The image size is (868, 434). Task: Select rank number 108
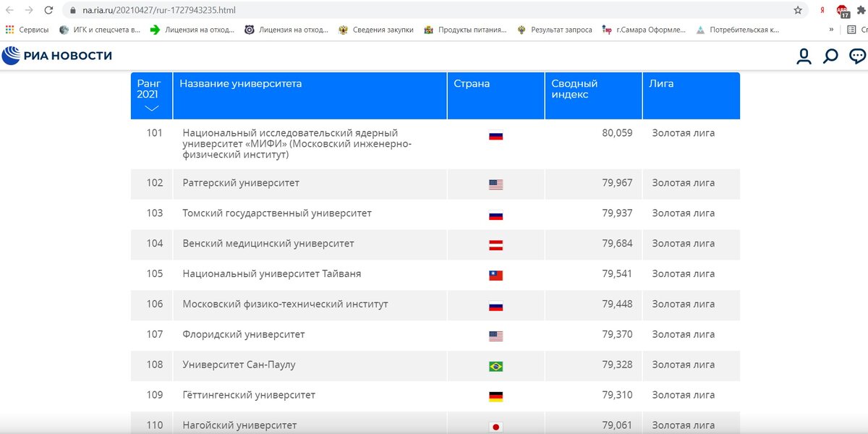155,365
